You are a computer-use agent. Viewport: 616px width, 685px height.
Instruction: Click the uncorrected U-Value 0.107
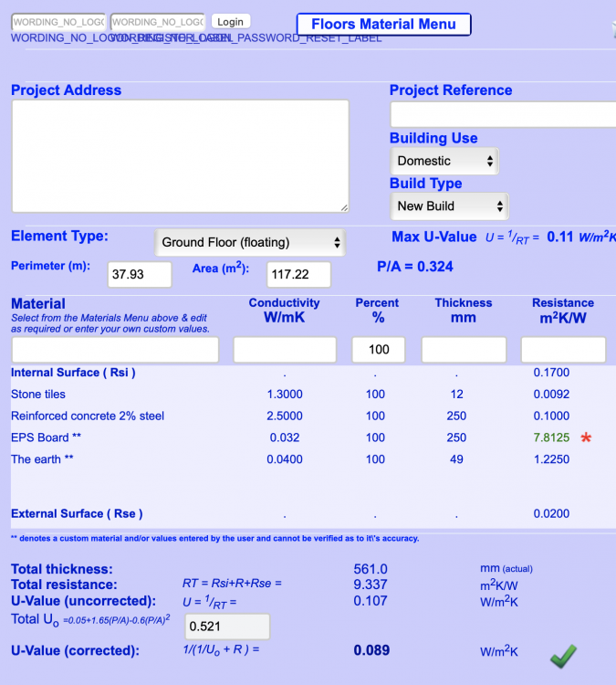coord(371,601)
